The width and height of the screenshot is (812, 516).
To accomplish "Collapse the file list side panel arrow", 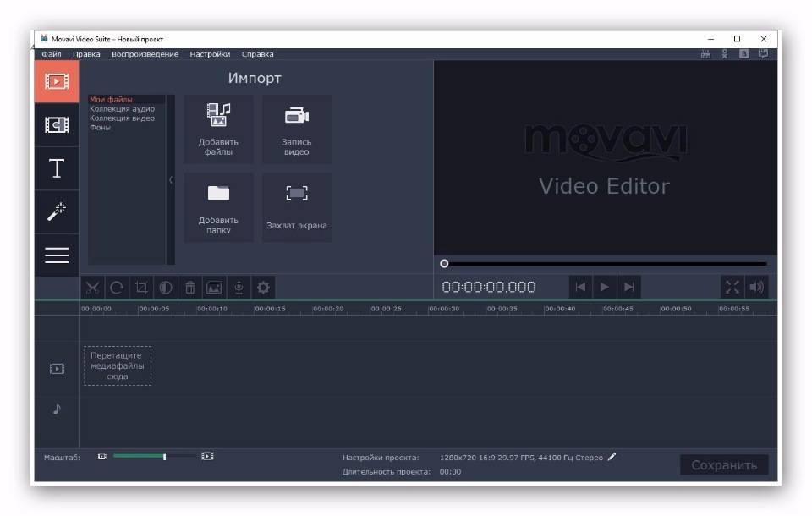I will (171, 180).
